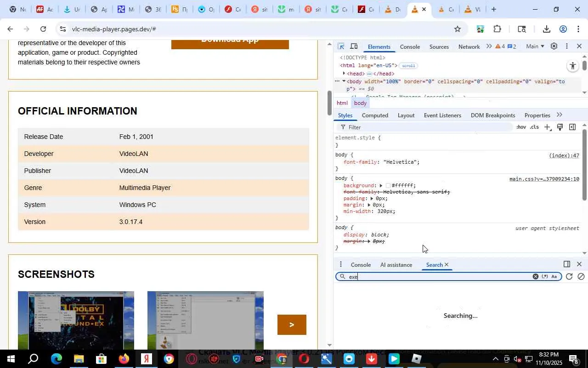
Task: Open the Dolby screenshot thumbnail
Action: click(76, 321)
